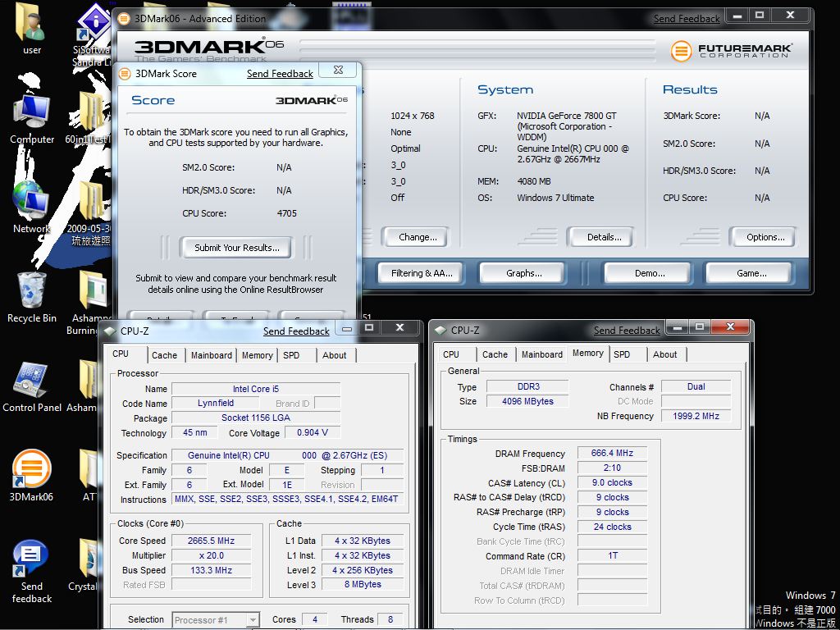Open the Control Panel desktop icon
The width and height of the screenshot is (840, 630).
[x=32, y=387]
